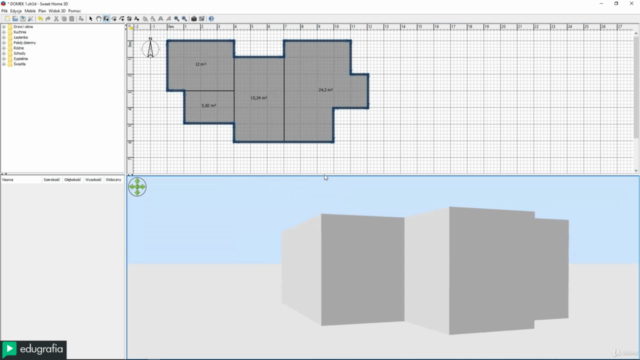The image size is (640, 360).
Task: Click the Create video icon
Action: (x=202, y=19)
